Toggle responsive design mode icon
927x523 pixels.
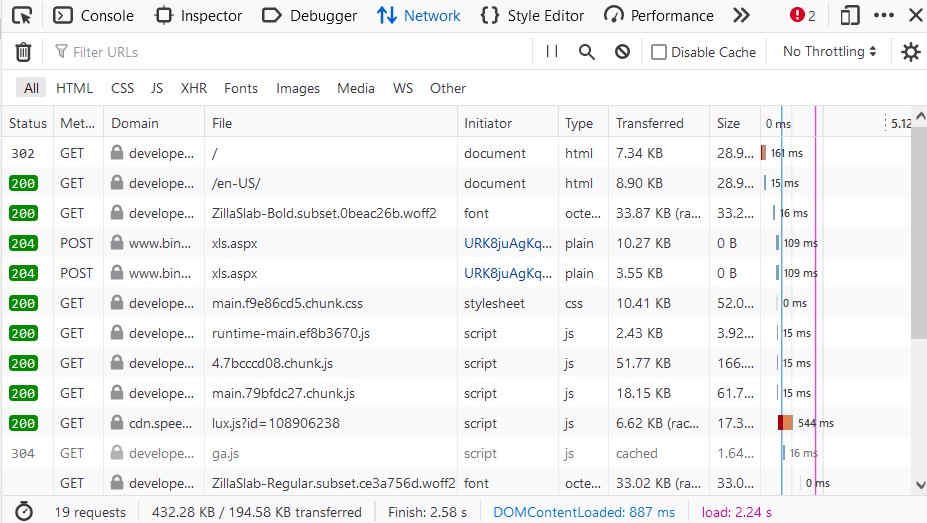pos(850,16)
